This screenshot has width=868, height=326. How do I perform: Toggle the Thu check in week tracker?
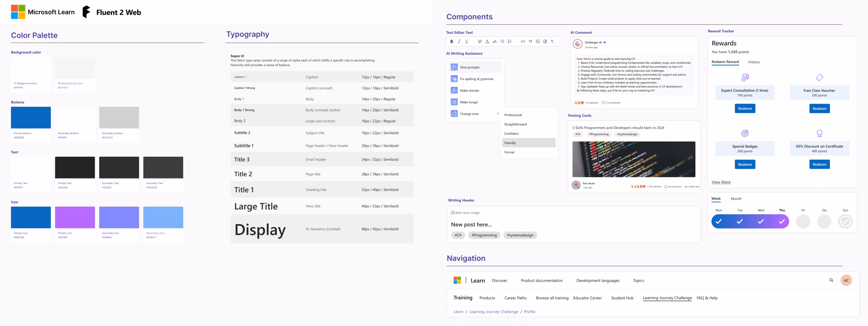782,221
